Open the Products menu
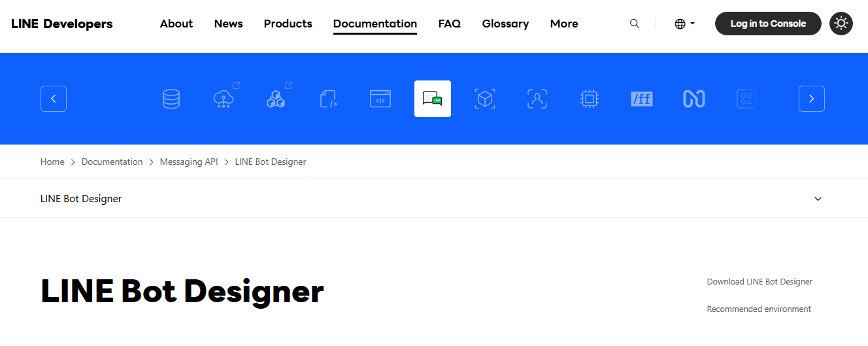The width and height of the screenshot is (868, 346). coord(288,24)
